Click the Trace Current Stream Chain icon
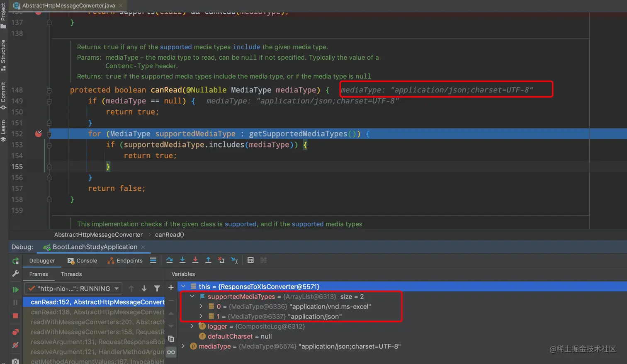The width and height of the screenshot is (627, 364). [x=263, y=260]
